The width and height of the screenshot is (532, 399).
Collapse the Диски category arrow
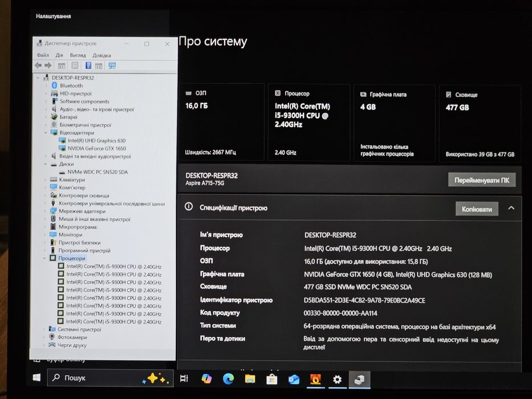tap(46, 164)
